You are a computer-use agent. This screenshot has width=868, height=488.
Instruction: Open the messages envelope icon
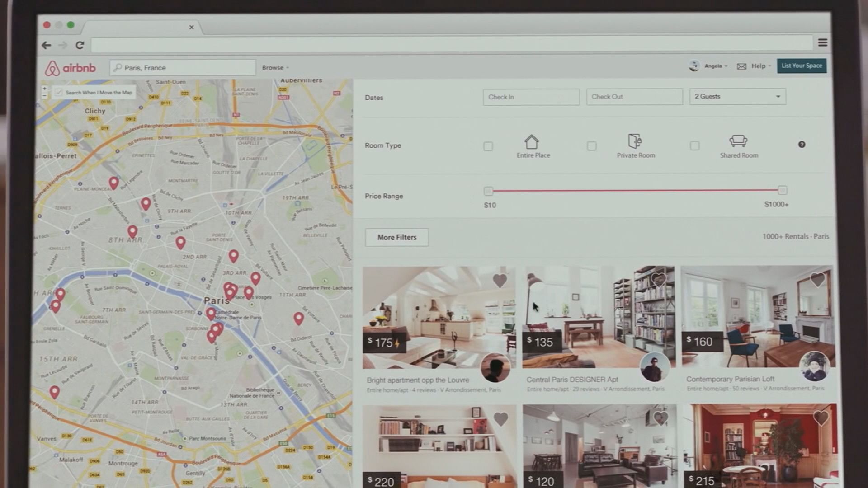pos(741,66)
